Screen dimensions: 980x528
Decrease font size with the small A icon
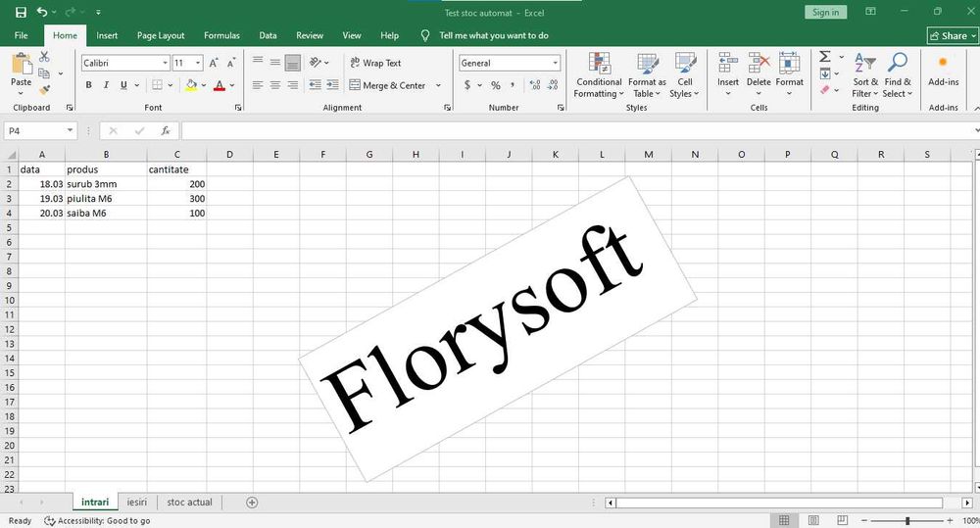pyautogui.click(x=231, y=63)
